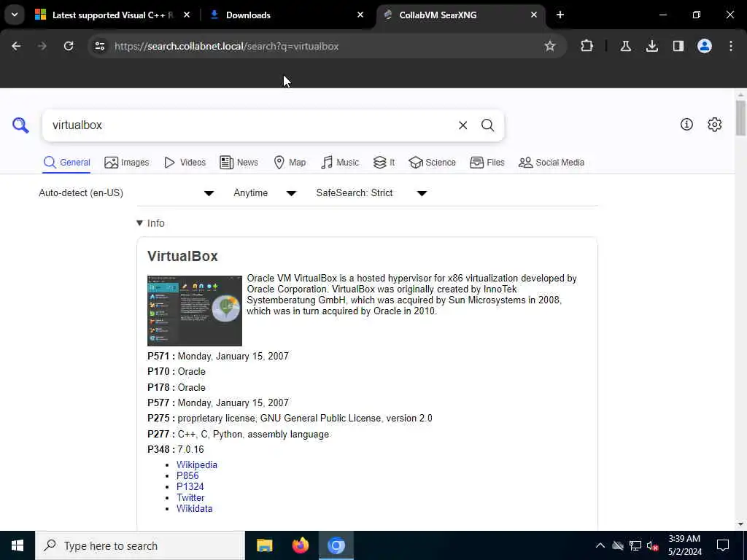Select the Images search category

[127, 163]
